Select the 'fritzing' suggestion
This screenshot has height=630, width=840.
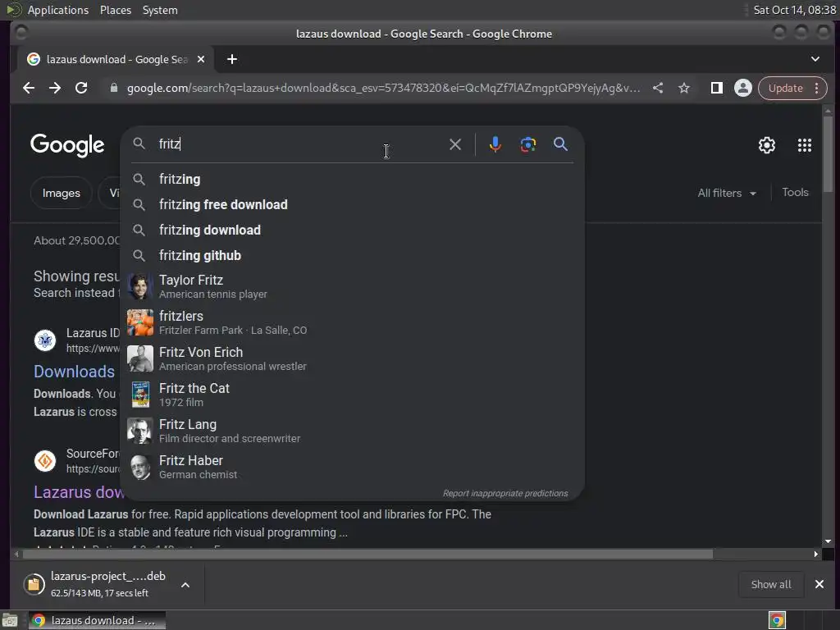coord(352,179)
